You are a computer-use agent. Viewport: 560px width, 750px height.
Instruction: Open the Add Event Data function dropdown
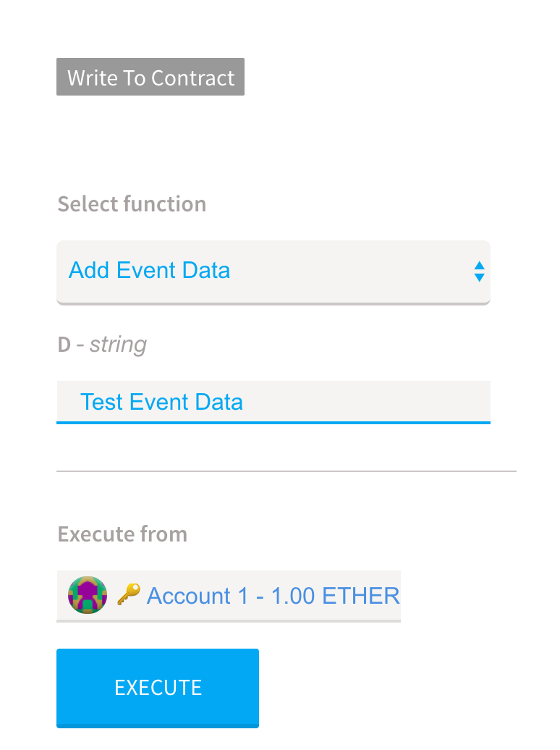tap(273, 272)
